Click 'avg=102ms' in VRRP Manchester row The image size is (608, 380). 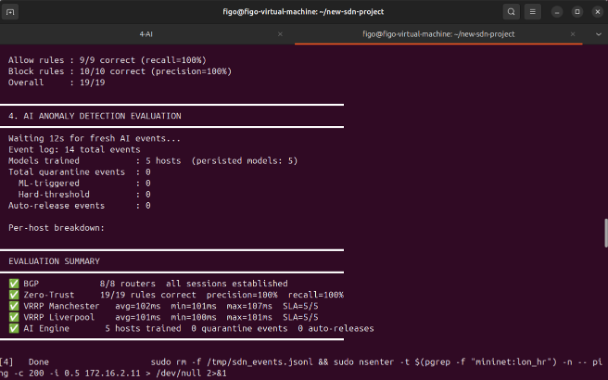coord(138,306)
